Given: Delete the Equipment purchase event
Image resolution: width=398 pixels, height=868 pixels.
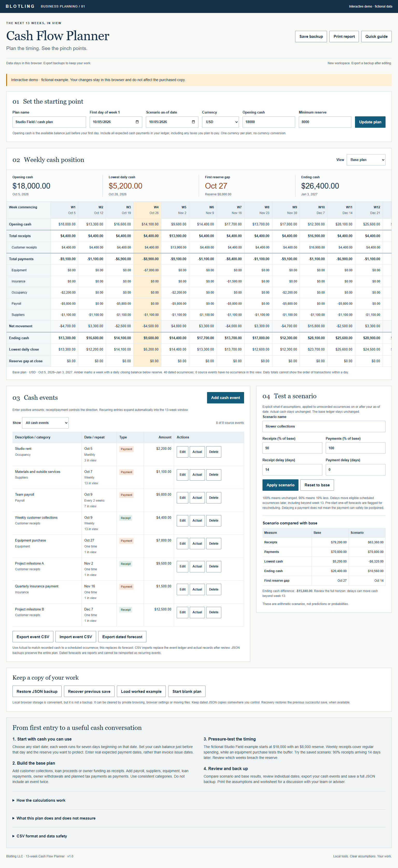Looking at the screenshot, I should pos(214,544).
